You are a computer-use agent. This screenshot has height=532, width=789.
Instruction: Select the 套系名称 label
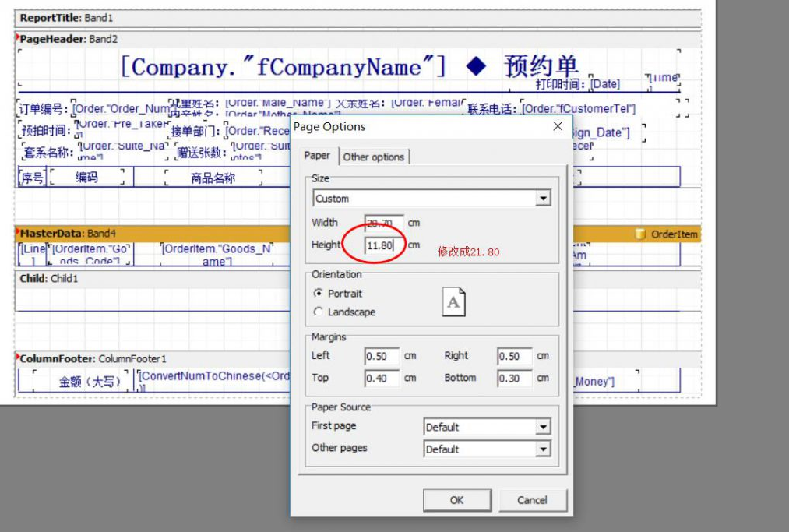(49, 152)
